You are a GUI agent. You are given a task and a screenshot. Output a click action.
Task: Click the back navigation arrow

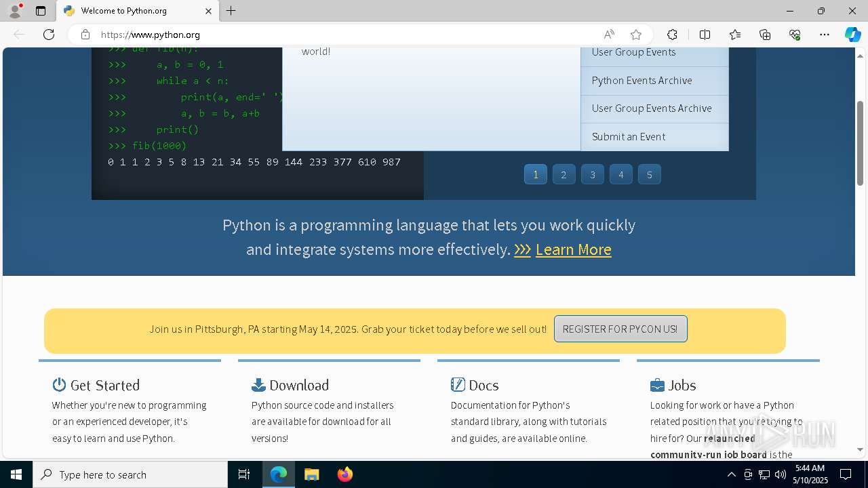pyautogui.click(x=19, y=35)
